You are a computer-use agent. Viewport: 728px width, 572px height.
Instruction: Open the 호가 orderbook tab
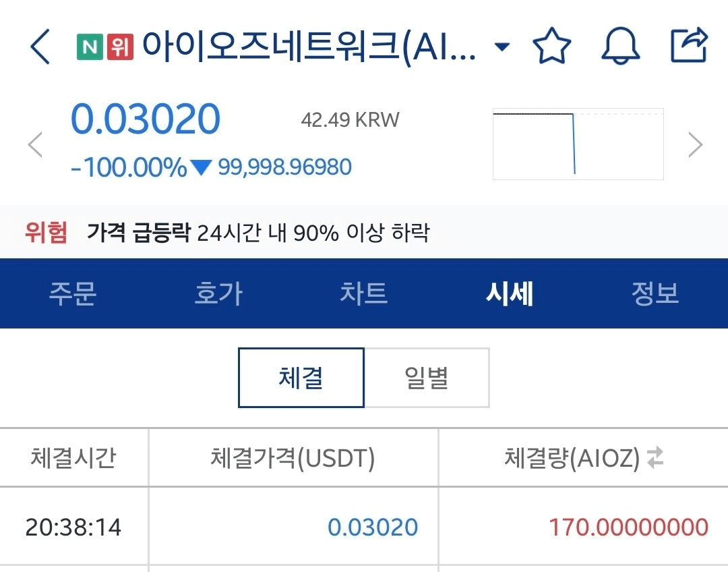pyautogui.click(x=218, y=293)
